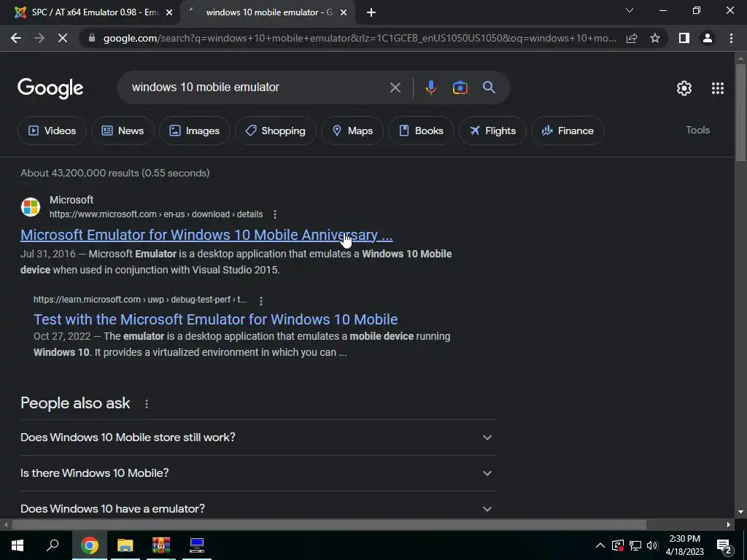
Task: Open the emulator app in taskbar
Action: click(x=197, y=545)
